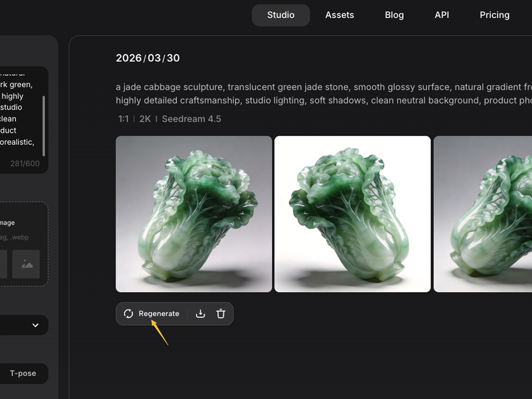Screen dimensions: 532x399
Task: Open the API page
Action: (x=442, y=15)
